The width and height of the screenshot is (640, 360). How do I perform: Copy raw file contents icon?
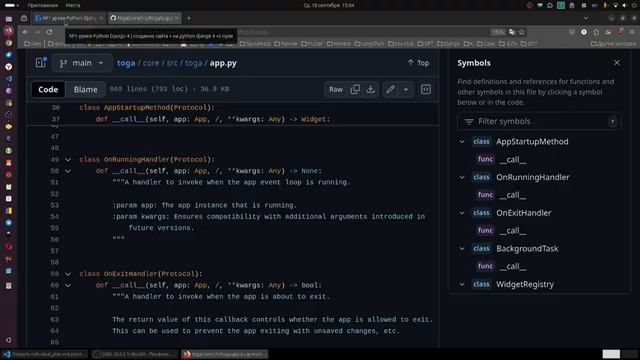[355, 89]
